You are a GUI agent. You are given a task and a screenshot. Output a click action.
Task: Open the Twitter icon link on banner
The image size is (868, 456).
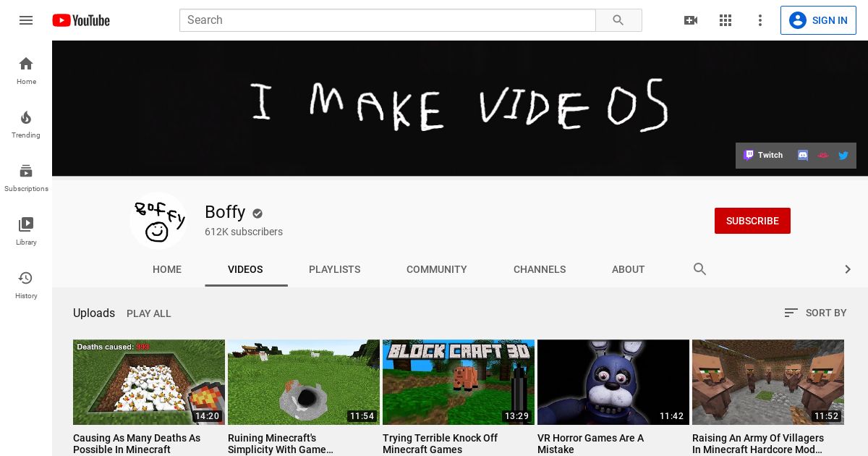(x=843, y=155)
